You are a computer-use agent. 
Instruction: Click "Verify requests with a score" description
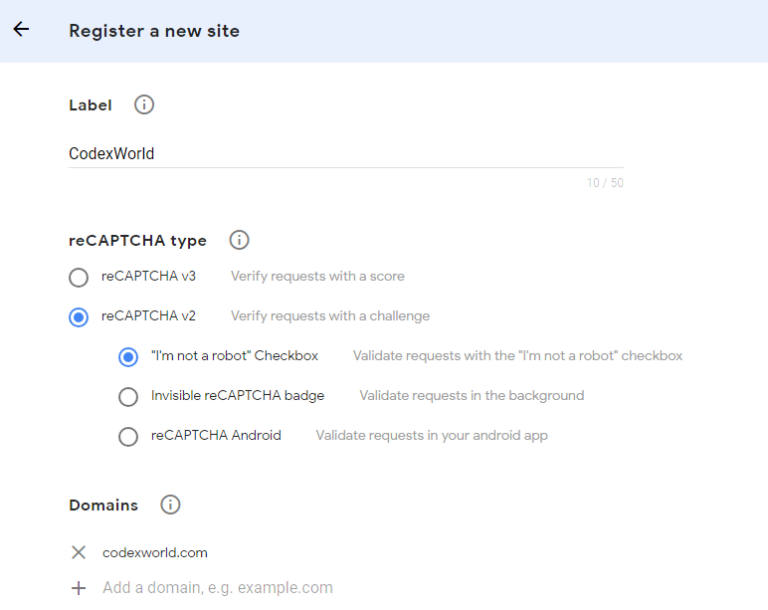(318, 276)
